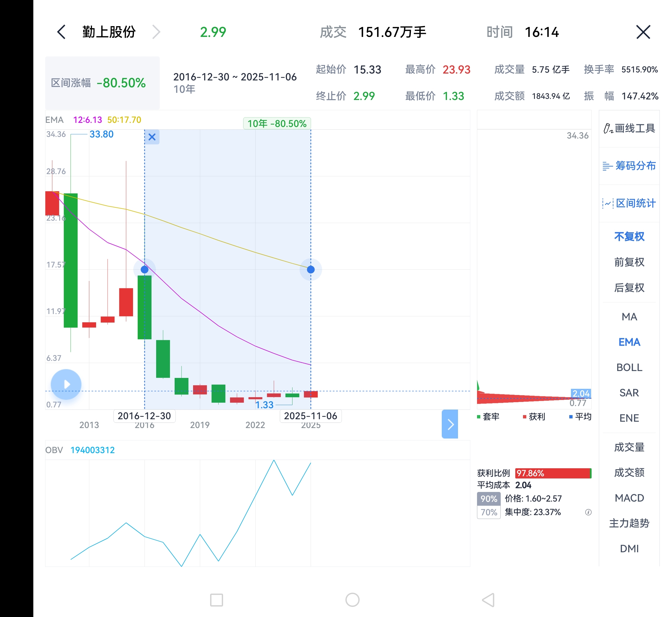
Task: Toggle the interval statistics (区间统计) tool
Action: pyautogui.click(x=629, y=203)
